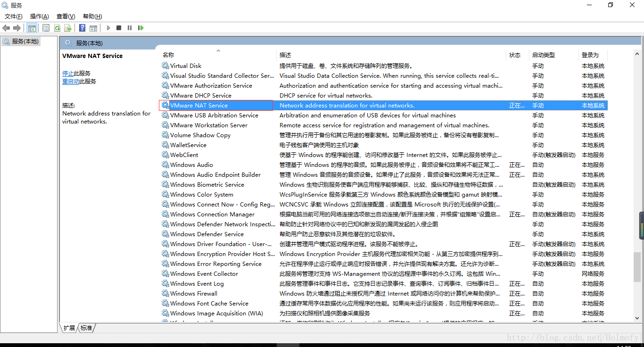Viewport: 644px width, 347px height.
Task: Click gear icon of Virtual Disk row
Action: pos(165,66)
